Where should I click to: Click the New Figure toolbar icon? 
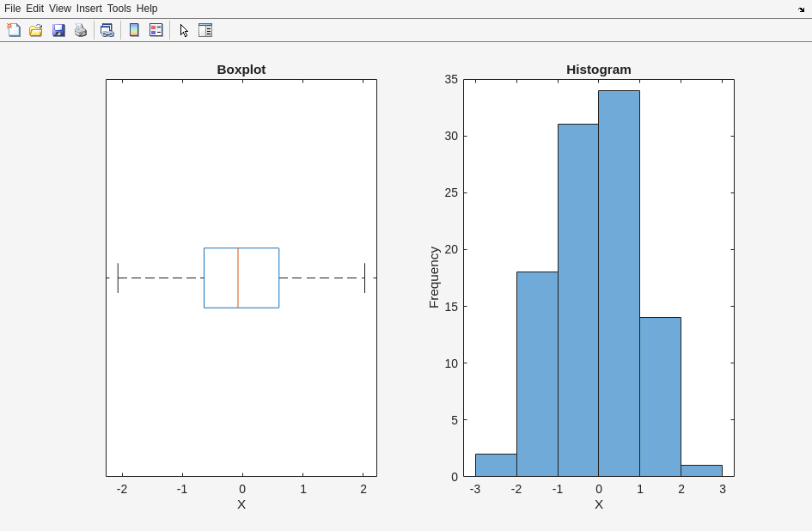(14, 30)
